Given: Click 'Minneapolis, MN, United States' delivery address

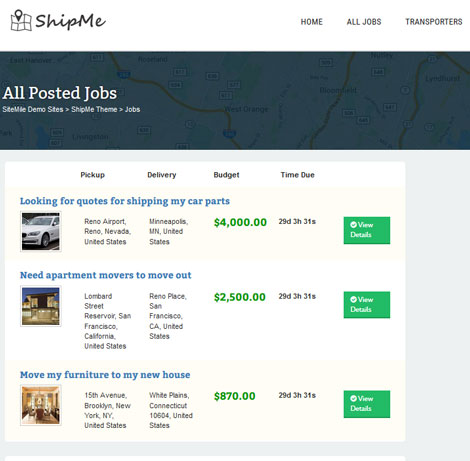Looking at the screenshot, I should click(169, 231).
